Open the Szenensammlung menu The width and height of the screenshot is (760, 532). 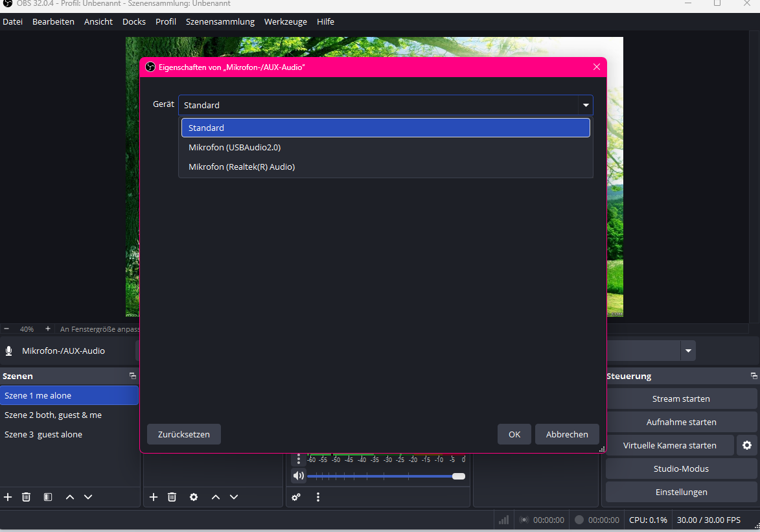tap(220, 22)
